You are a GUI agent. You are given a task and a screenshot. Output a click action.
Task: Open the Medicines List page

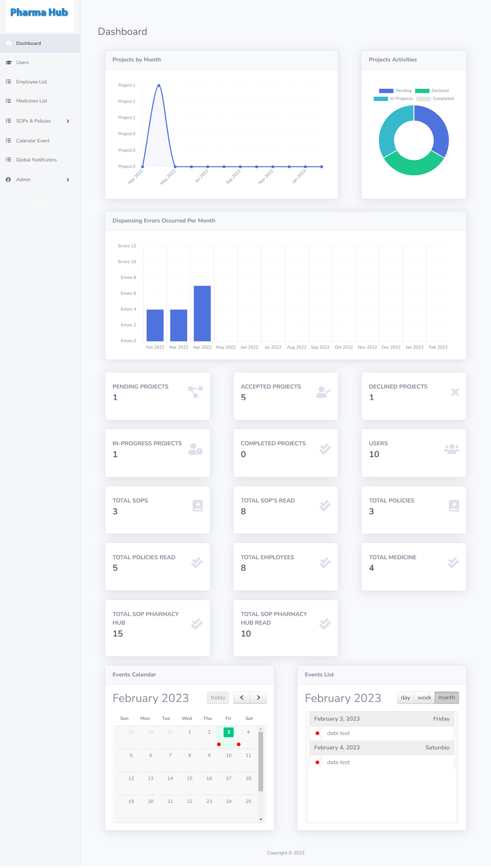pos(40,101)
